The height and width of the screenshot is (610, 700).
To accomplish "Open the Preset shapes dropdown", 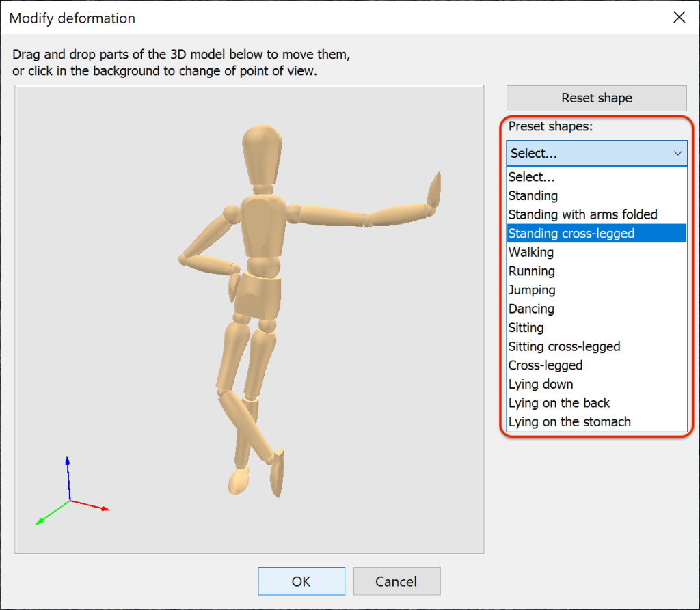I will [x=595, y=153].
